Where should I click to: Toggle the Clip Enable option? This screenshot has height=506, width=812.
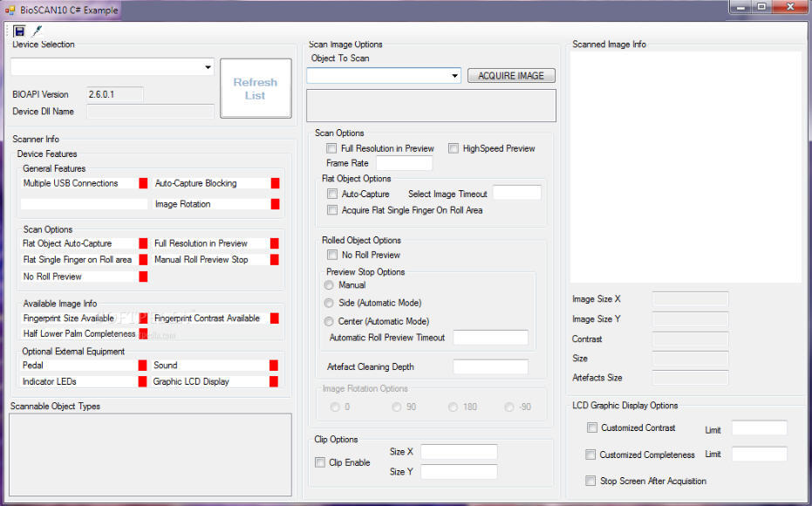click(x=320, y=462)
